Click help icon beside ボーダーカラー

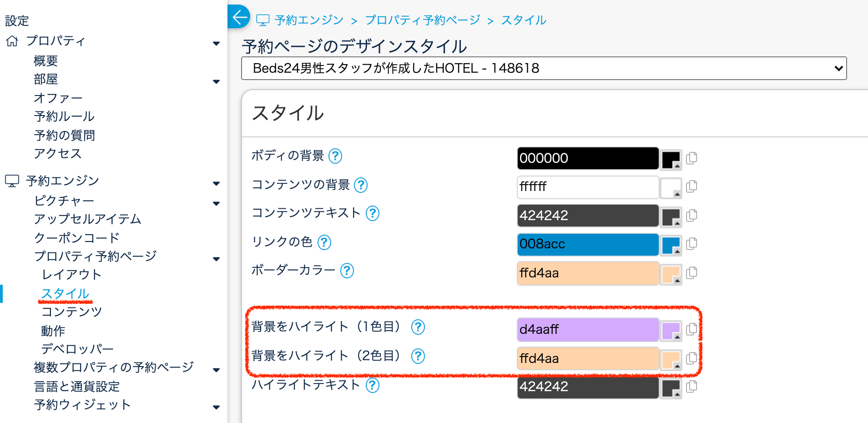[x=347, y=271]
